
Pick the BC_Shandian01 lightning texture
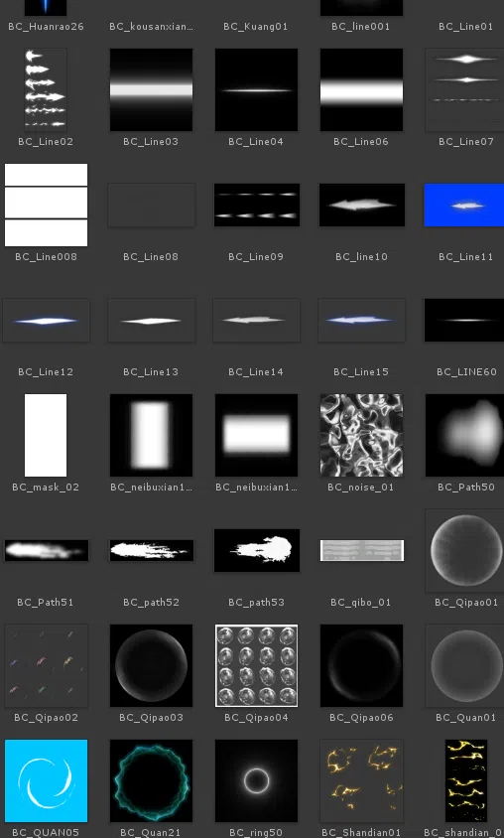point(361,780)
